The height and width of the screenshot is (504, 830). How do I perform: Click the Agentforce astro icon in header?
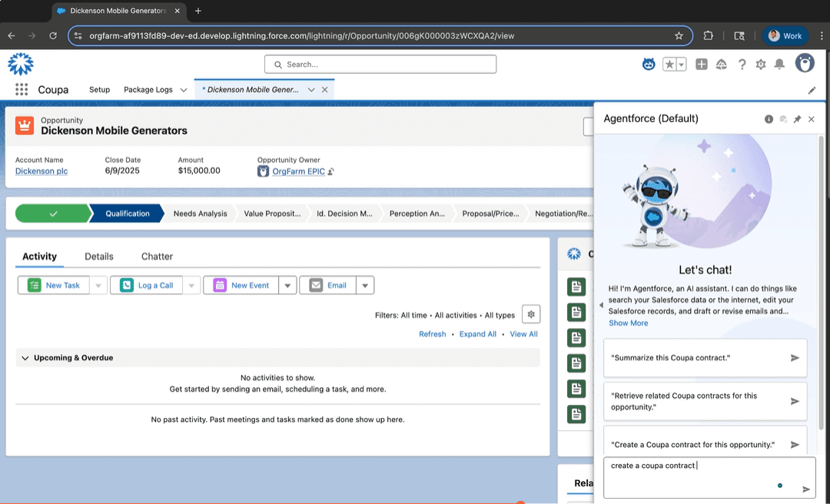tap(649, 65)
